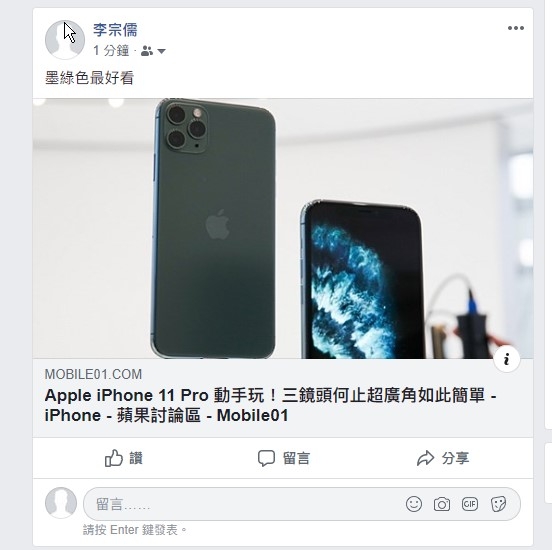552x550 pixels.
Task: Click the post text 墨綠色最好看
Action: 89,78
